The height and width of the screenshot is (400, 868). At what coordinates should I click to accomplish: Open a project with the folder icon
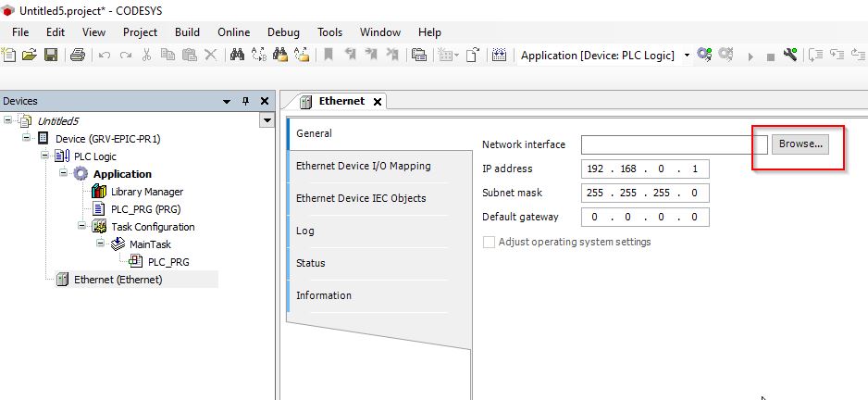click(30, 55)
